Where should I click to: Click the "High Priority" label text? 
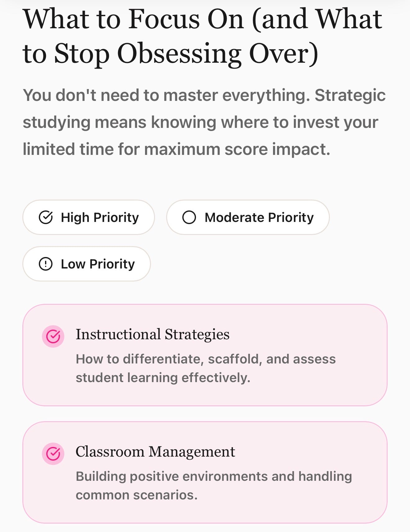click(x=100, y=217)
